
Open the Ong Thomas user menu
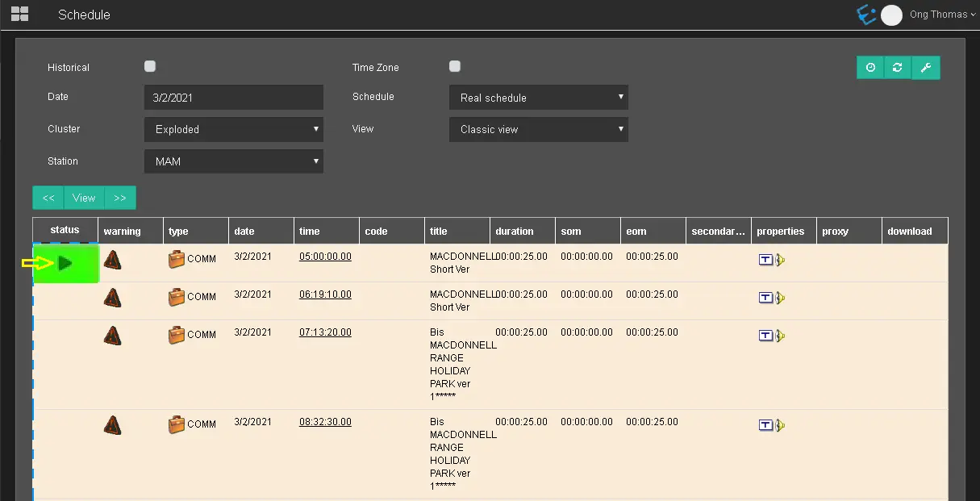pyautogui.click(x=936, y=15)
